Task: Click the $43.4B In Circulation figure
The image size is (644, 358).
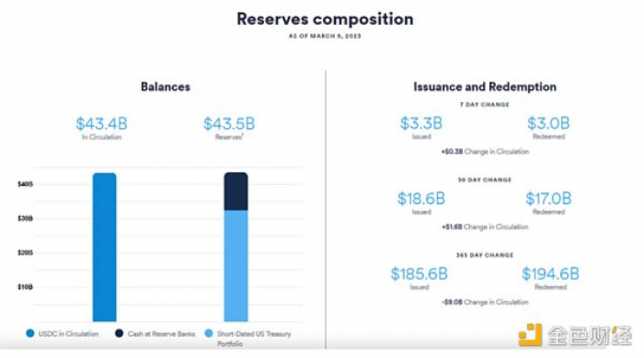Action: [x=101, y=123]
